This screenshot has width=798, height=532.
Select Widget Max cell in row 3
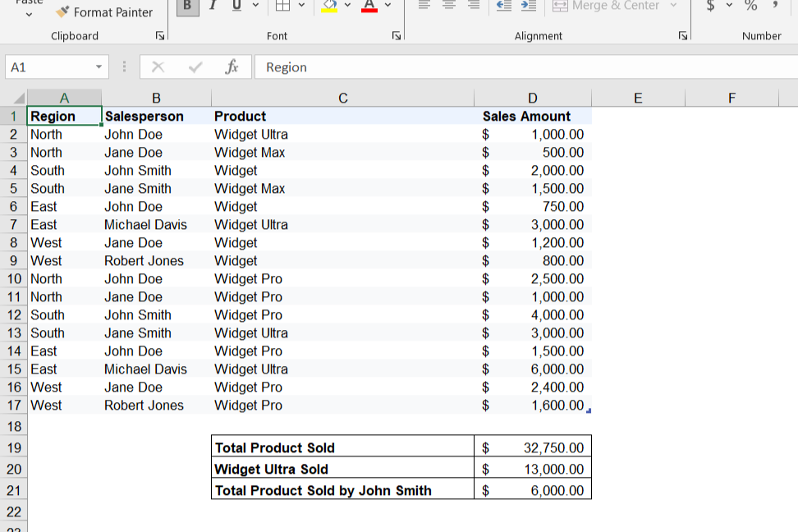[343, 152]
